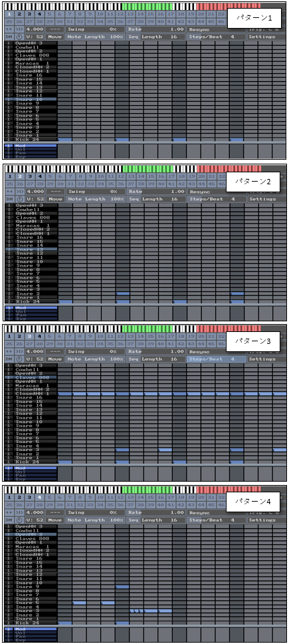Adjust Swing 0% slider in パターン4 panel
Image resolution: width=289 pixels, height=644 pixels.
click(96, 512)
